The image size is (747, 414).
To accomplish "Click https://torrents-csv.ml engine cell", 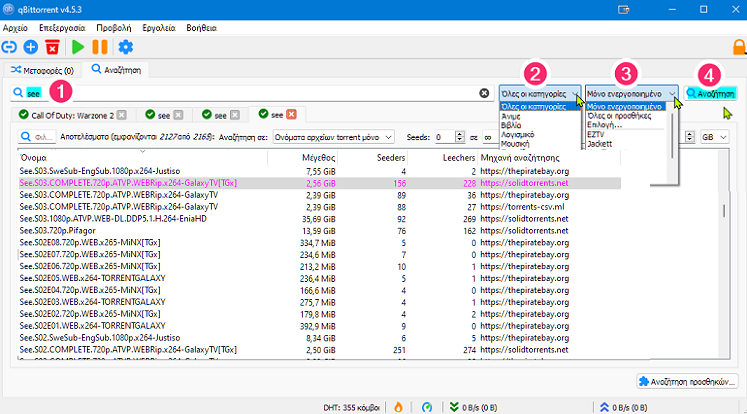I will [522, 207].
